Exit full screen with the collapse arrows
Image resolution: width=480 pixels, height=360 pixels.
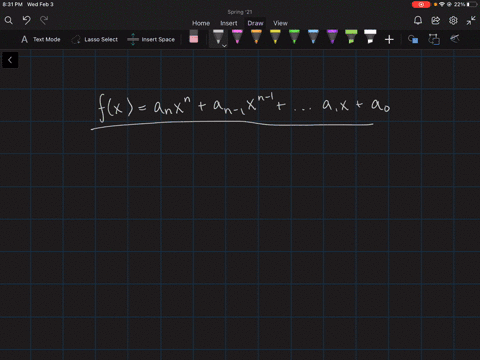tap(471, 21)
